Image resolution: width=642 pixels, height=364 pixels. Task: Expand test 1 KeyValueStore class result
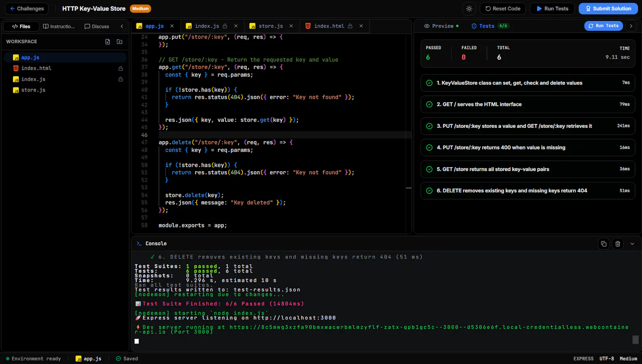click(528, 83)
